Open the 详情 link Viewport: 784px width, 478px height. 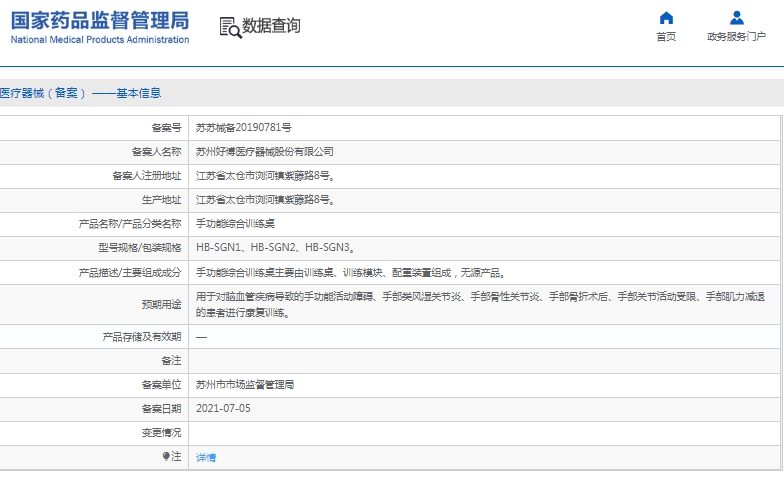click(206, 457)
